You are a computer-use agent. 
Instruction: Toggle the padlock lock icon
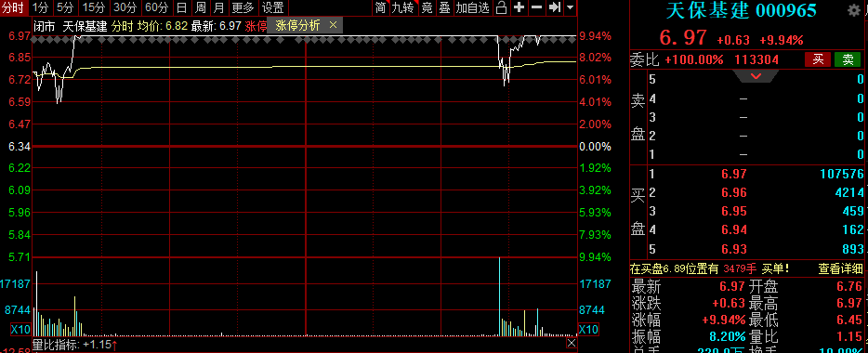click(x=501, y=7)
